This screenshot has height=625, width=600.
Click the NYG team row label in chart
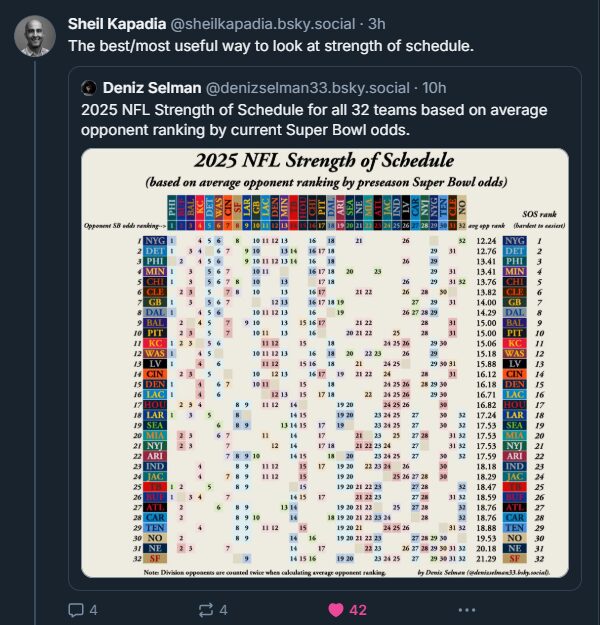tap(155, 241)
